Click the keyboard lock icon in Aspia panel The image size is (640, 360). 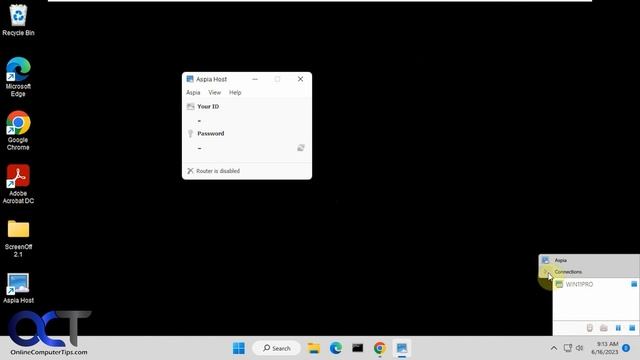pos(604,328)
